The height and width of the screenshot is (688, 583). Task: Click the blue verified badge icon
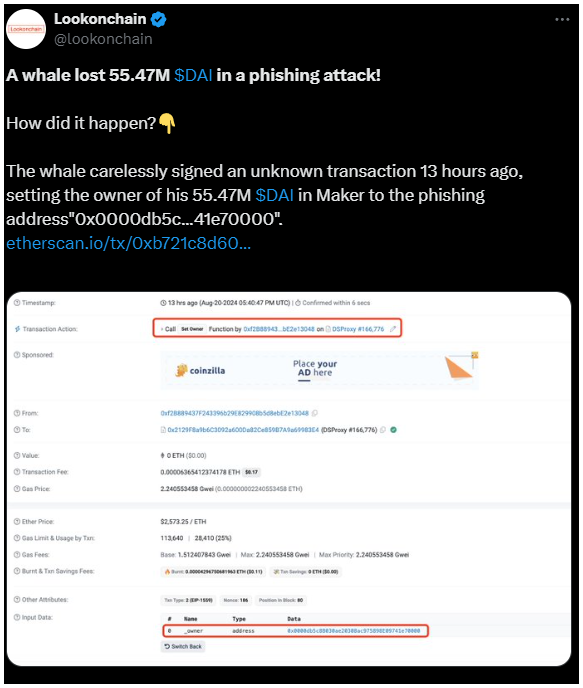point(158,19)
